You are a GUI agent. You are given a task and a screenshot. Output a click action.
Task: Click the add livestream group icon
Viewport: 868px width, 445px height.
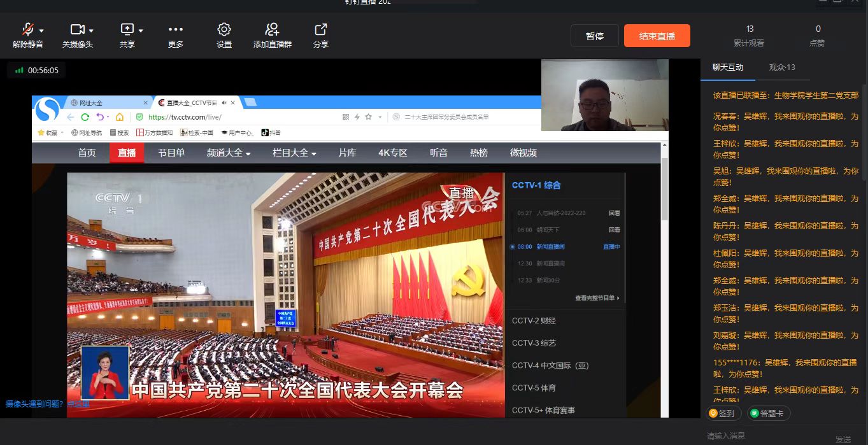(x=272, y=30)
